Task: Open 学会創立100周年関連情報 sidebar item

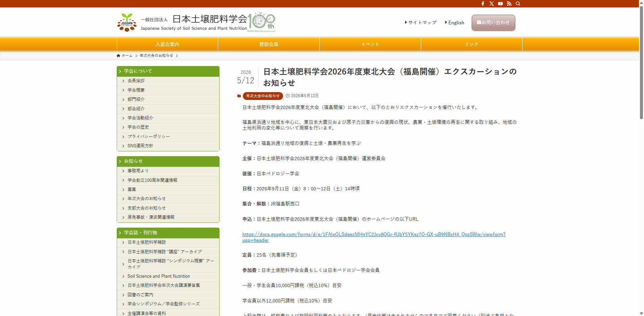Action: (168, 180)
